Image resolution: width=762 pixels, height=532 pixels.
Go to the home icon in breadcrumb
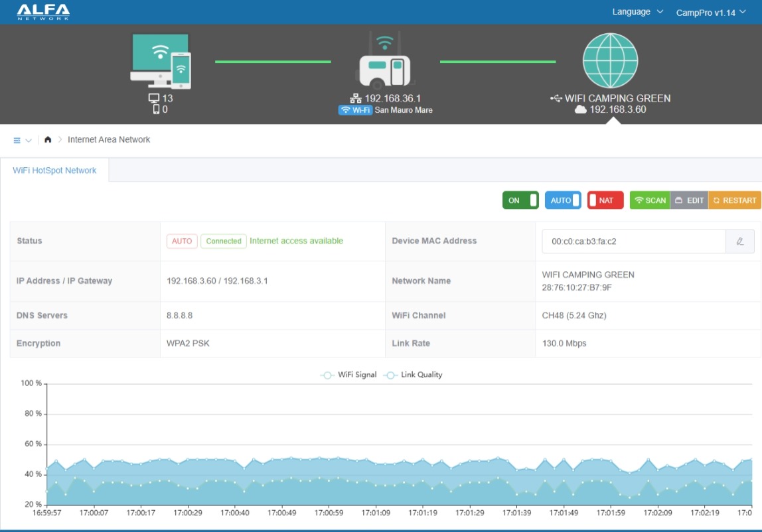pyautogui.click(x=48, y=139)
